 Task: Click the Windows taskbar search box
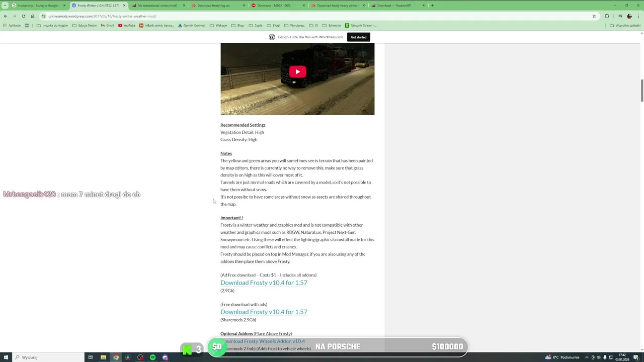[x=48, y=357]
